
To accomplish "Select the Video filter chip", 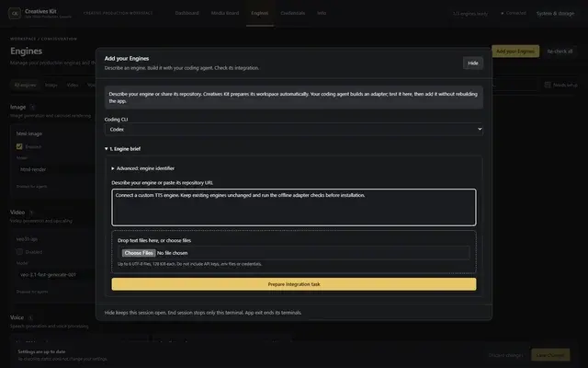I will point(73,86).
